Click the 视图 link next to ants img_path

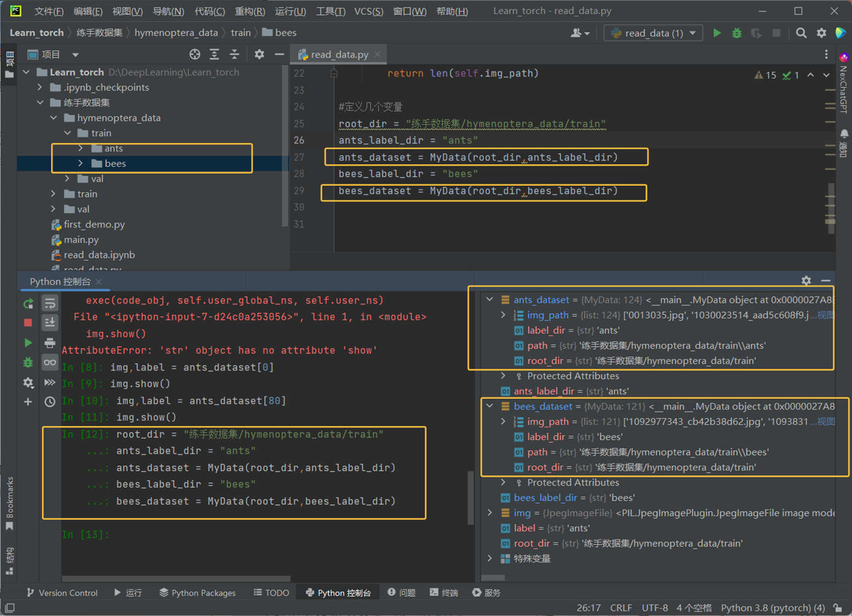pos(825,315)
